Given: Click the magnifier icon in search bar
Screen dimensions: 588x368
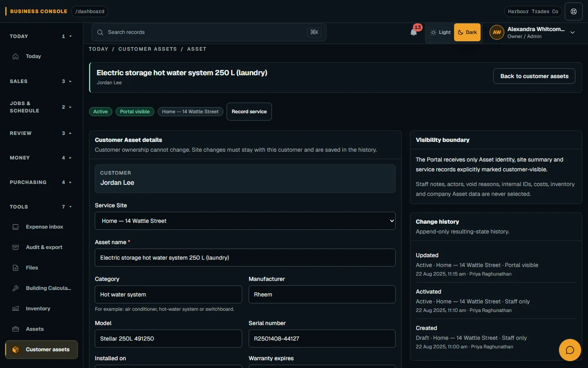Looking at the screenshot, I should [x=100, y=32].
